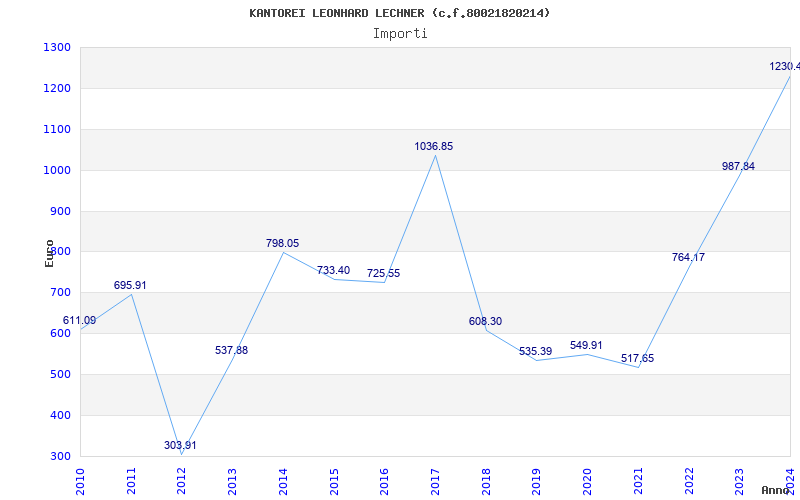Click the 2010 x-axis year label

(80, 481)
